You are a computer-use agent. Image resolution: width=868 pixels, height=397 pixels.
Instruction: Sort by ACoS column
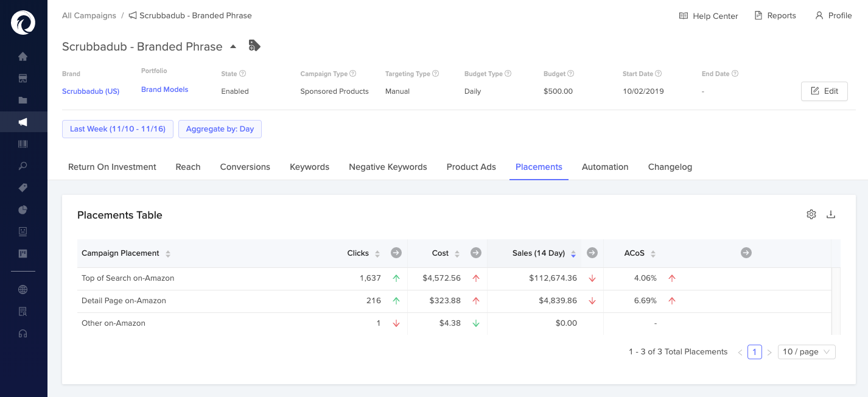(653, 253)
